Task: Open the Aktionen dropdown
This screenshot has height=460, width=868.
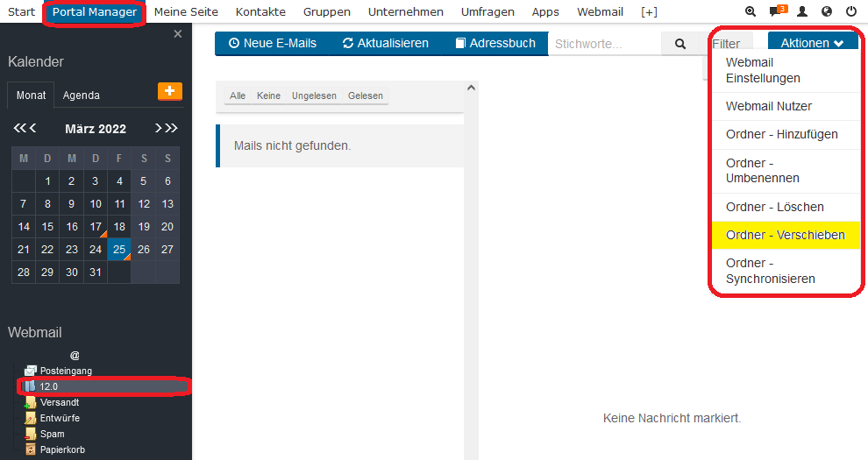Action: click(x=813, y=43)
